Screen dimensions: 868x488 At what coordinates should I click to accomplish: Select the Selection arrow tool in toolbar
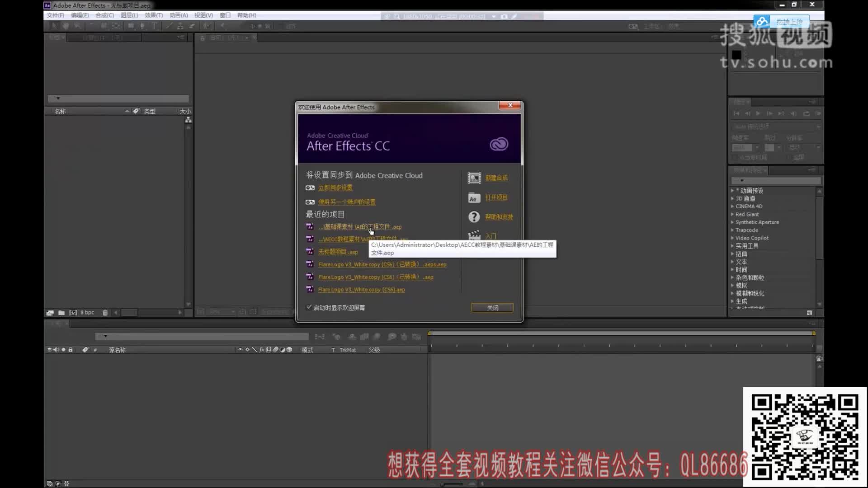[54, 26]
